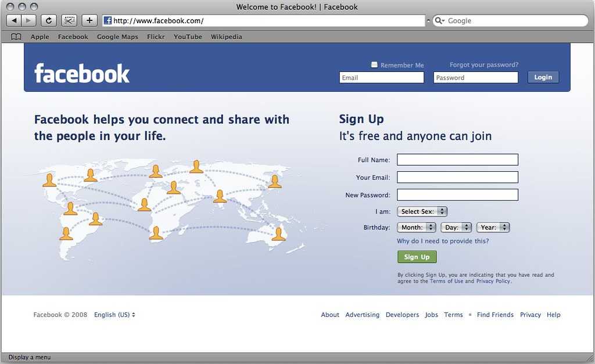This screenshot has height=364, width=595.
Task: Add a bookmark with the plus button
Action: 89,20
